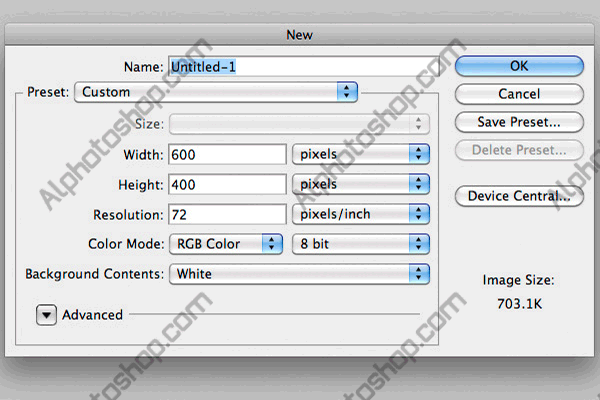Open the Resolution pixels/inch dropdown
The height and width of the screenshot is (400, 600).
(x=361, y=214)
